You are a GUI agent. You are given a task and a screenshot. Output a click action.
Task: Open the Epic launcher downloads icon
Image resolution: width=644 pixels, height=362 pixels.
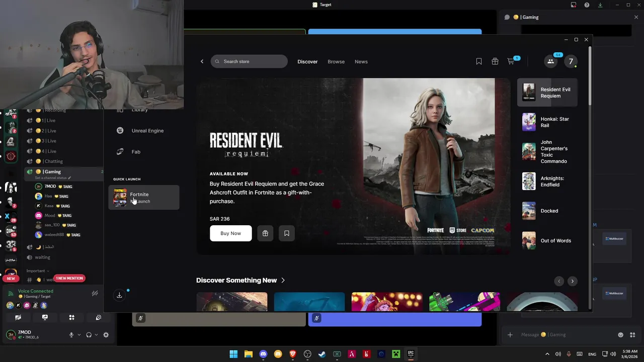coord(119,295)
